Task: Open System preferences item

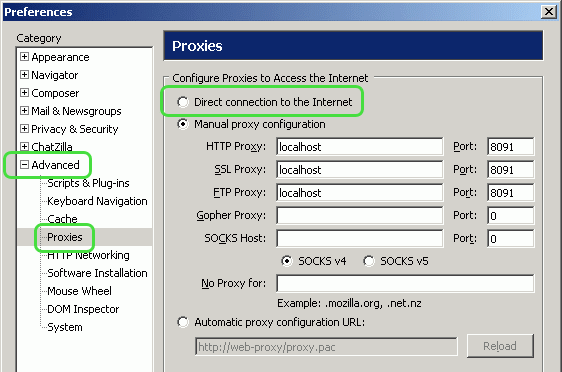Action: [65, 327]
